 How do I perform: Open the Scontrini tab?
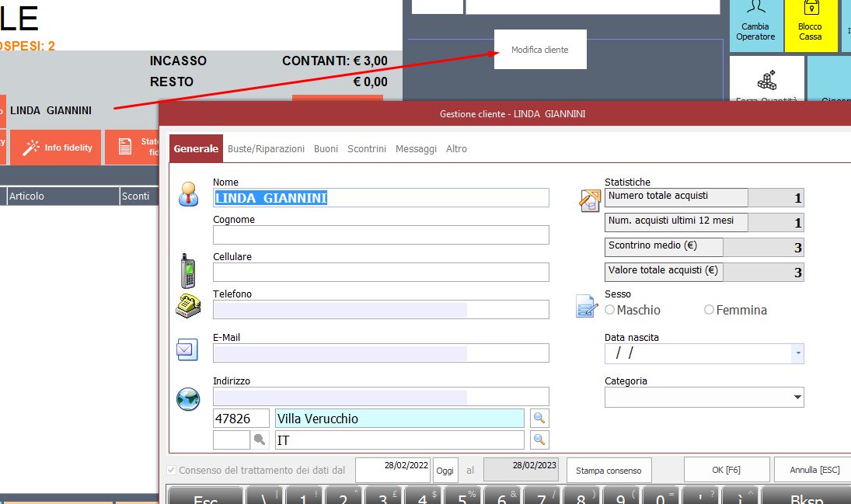click(x=367, y=148)
